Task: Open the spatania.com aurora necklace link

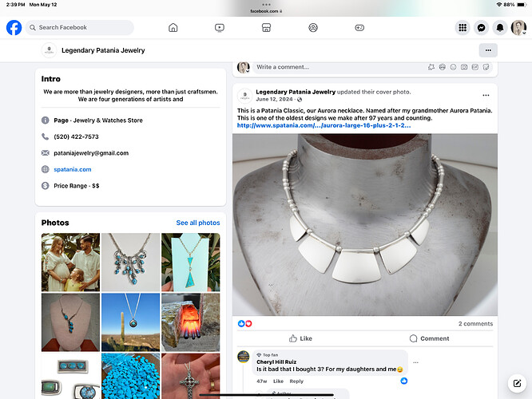Action: [324, 125]
